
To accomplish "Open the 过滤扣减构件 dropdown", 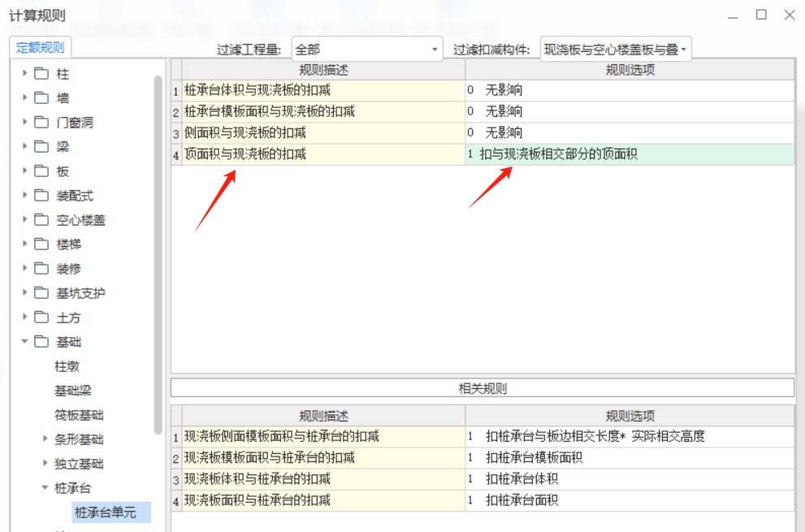I will pyautogui.click(x=616, y=50).
